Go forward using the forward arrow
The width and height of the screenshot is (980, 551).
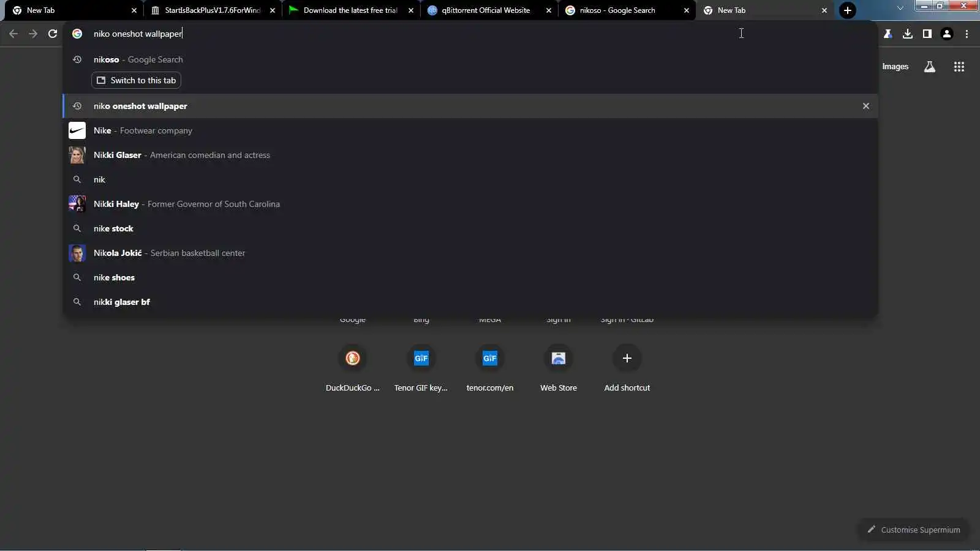coord(33,34)
